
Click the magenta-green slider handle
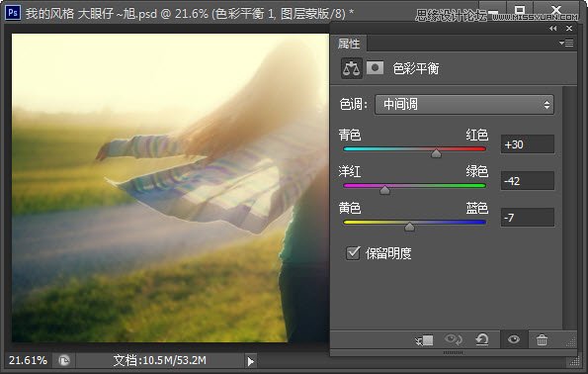point(384,190)
